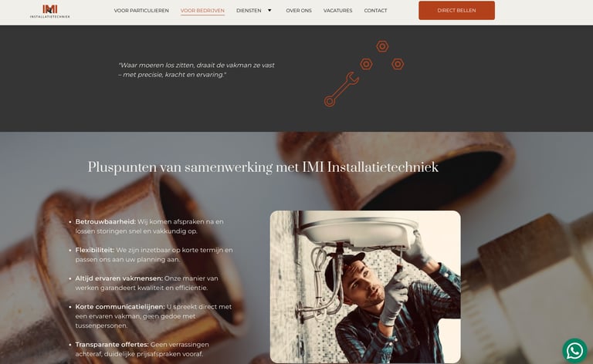Click the IMI Installatietechniek logo
593x364 pixels.
[x=50, y=11]
